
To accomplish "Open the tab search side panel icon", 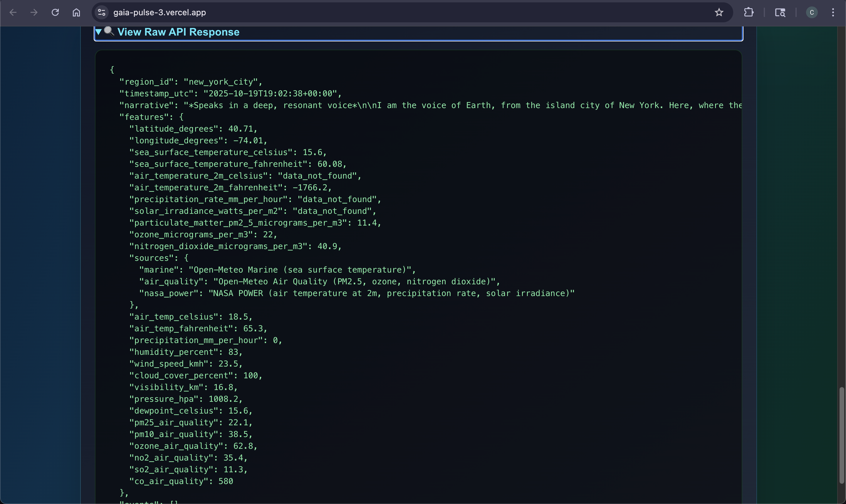I will (x=780, y=13).
